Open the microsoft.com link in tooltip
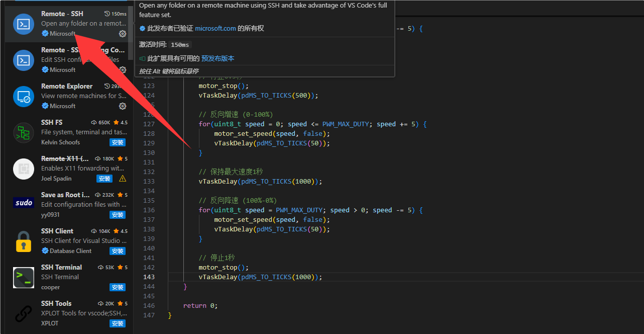This screenshot has width=644, height=334. [x=216, y=29]
